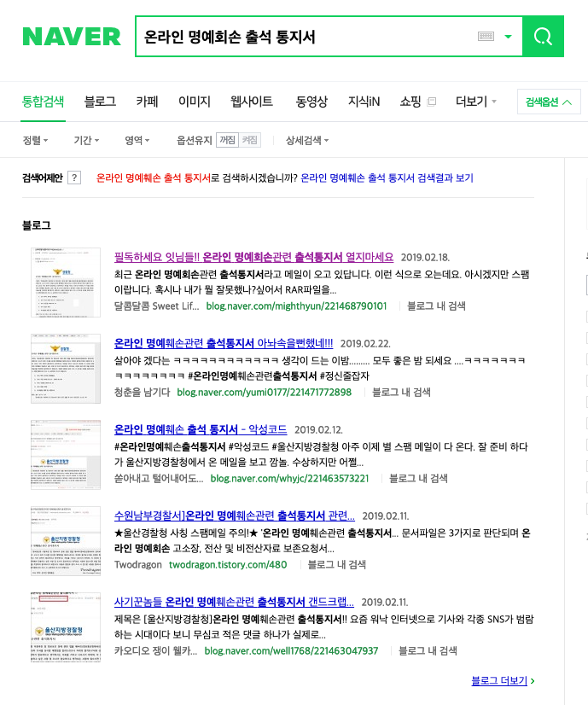Open the 달콤달콤 Sweet Lif... blog name
The height and width of the screenshot is (705, 588).
click(156, 306)
